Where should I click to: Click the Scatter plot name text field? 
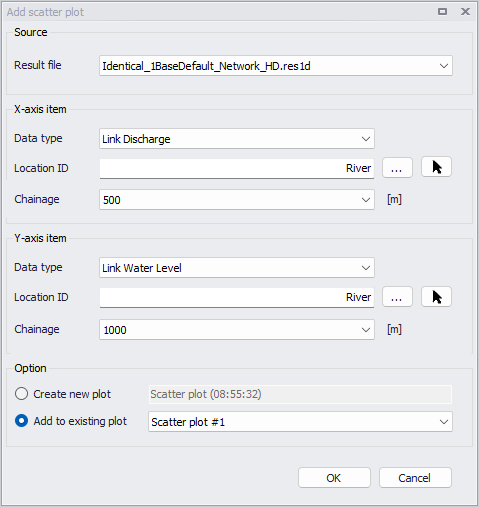[x=300, y=394]
